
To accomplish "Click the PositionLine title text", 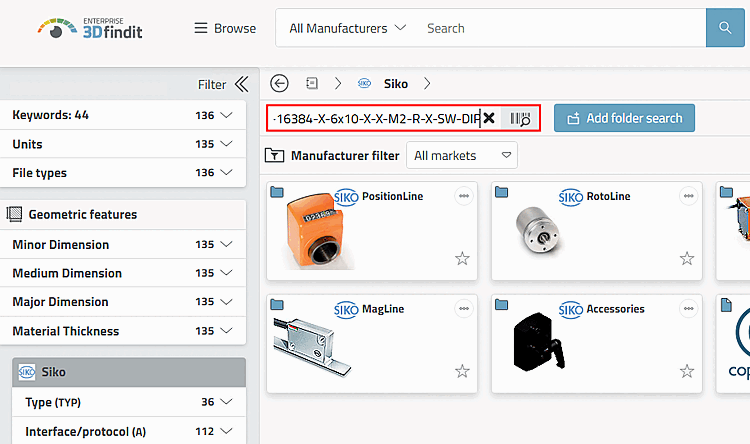I will tap(392, 196).
